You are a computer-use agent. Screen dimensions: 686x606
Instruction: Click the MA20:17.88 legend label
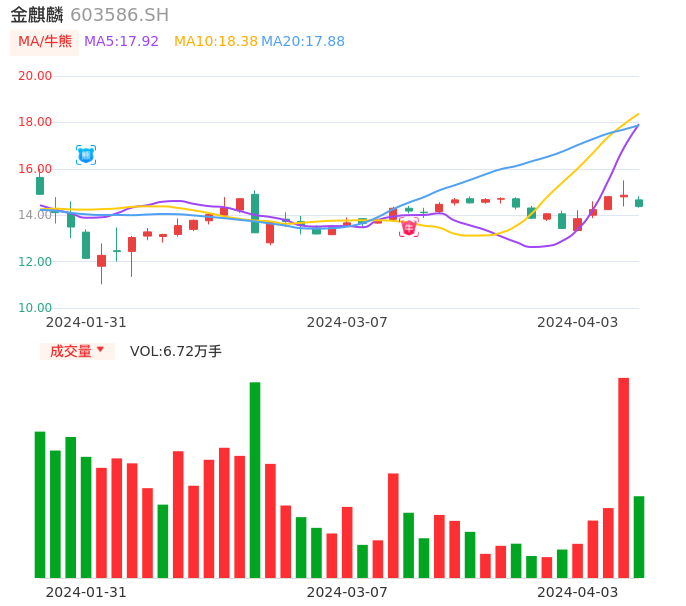click(303, 42)
